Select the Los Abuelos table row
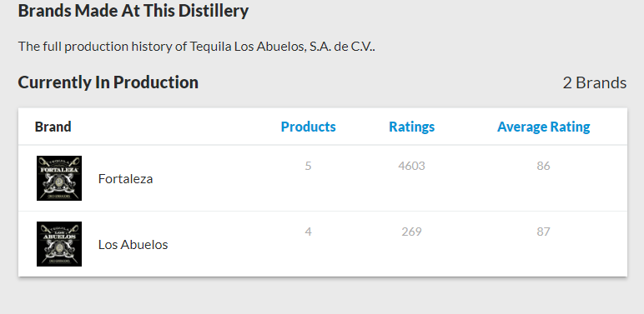 point(323,244)
